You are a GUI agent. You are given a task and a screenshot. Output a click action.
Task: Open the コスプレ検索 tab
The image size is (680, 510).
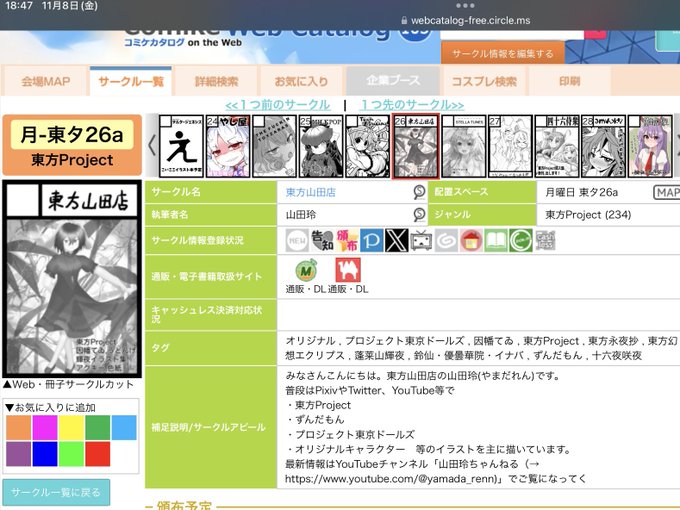point(484,81)
